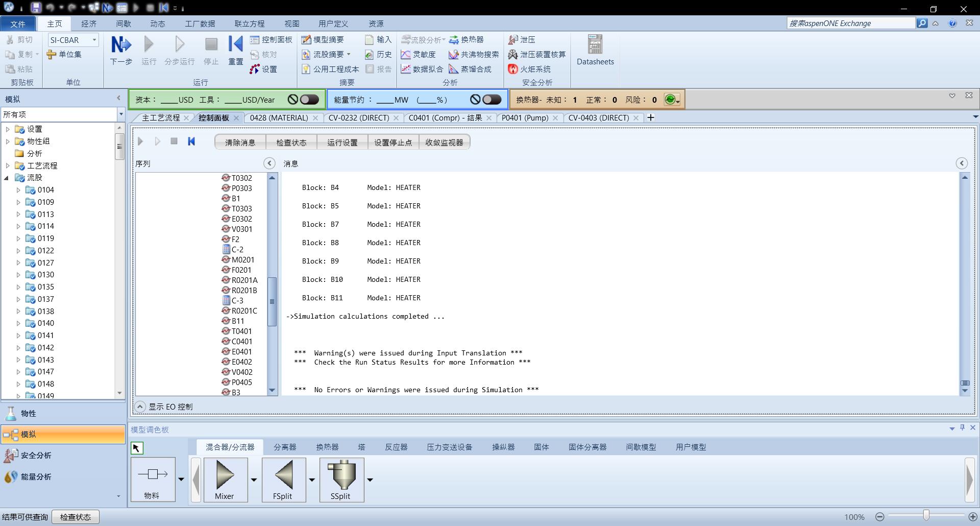Click status bar 检查状态 button
This screenshot has width=980, height=526.
pyautogui.click(x=76, y=517)
